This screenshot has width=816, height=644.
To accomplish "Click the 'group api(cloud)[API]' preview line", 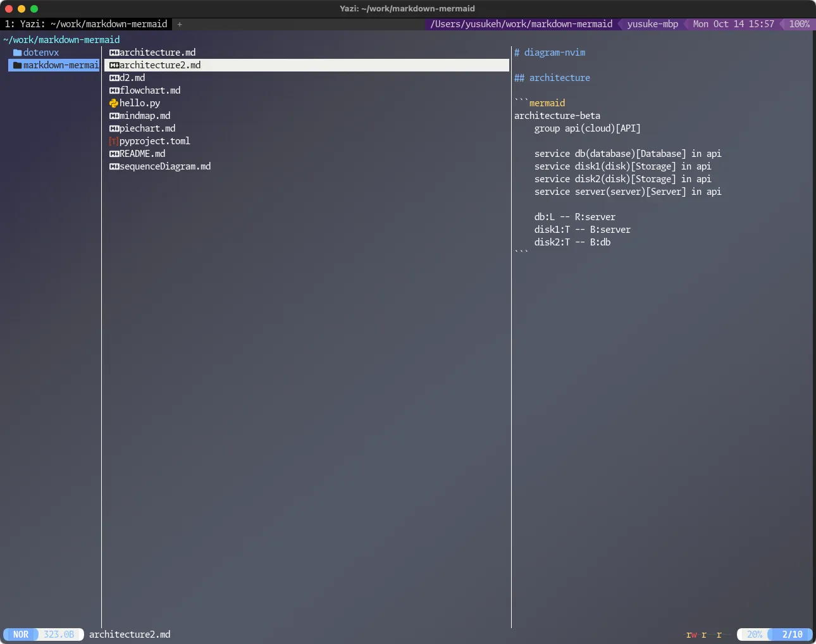I will pyautogui.click(x=588, y=128).
